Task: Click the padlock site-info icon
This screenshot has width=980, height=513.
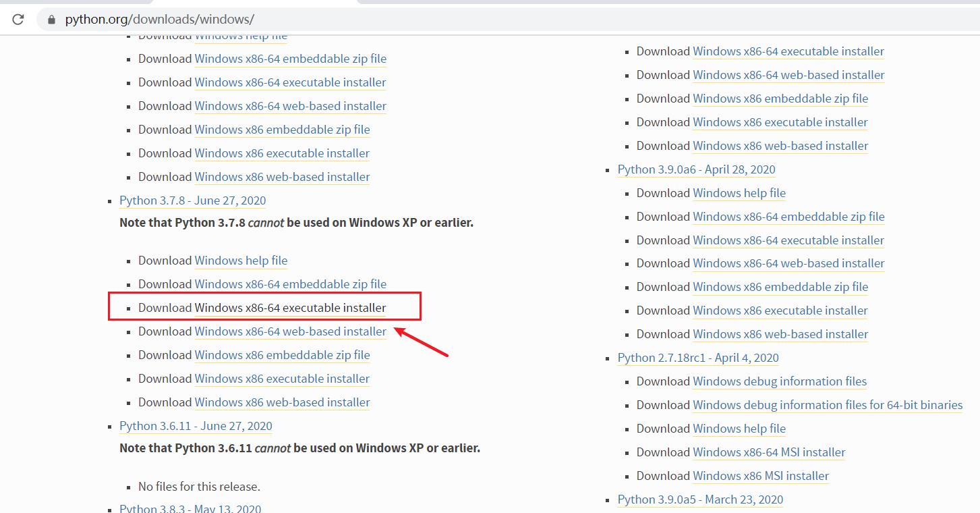Action: pyautogui.click(x=51, y=20)
